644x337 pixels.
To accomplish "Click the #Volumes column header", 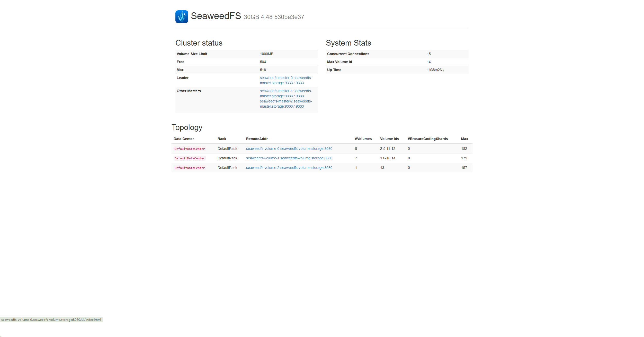I will tap(363, 139).
